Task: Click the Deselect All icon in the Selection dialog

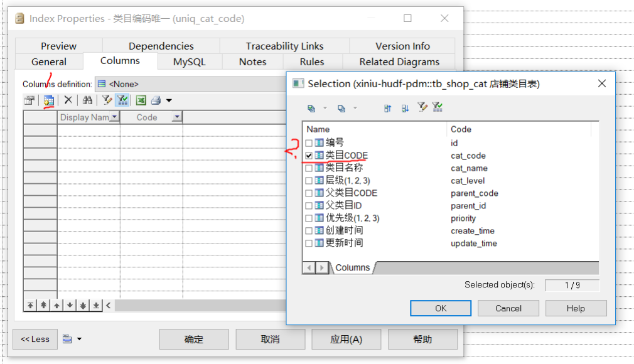Action: (341, 109)
